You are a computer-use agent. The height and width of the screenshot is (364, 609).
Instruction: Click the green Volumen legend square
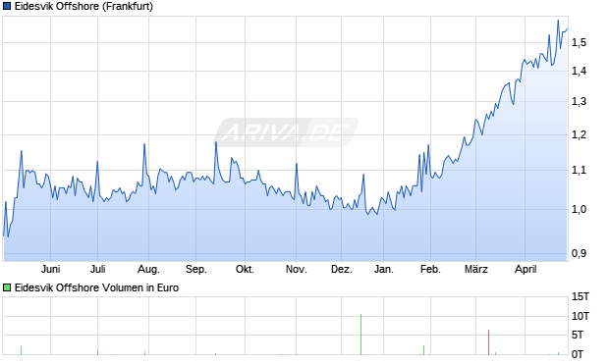tap(7, 287)
